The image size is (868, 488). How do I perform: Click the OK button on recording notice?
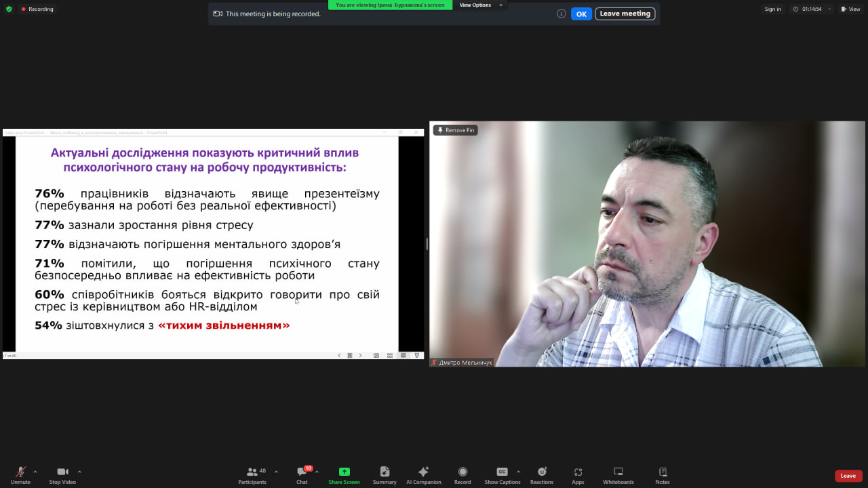pyautogui.click(x=581, y=14)
